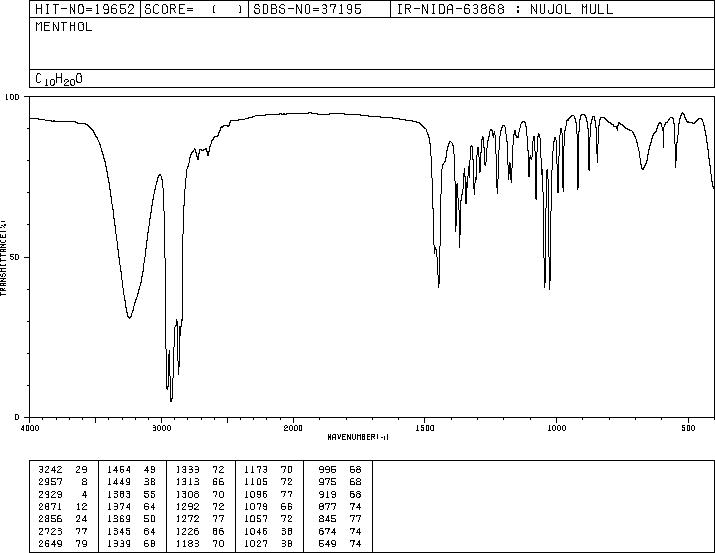
Task: Click the 4000 label on the wavenumber axis
Action: [30, 428]
